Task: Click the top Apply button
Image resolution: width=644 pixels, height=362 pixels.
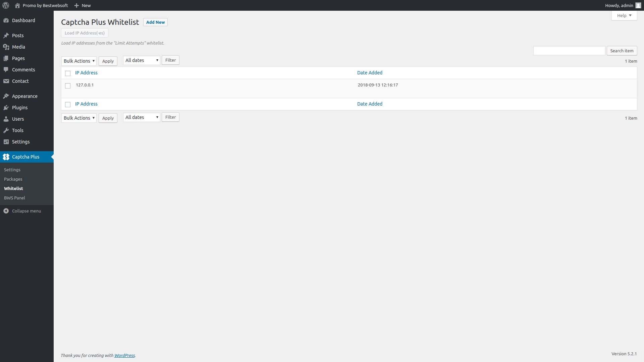Action: [108, 61]
